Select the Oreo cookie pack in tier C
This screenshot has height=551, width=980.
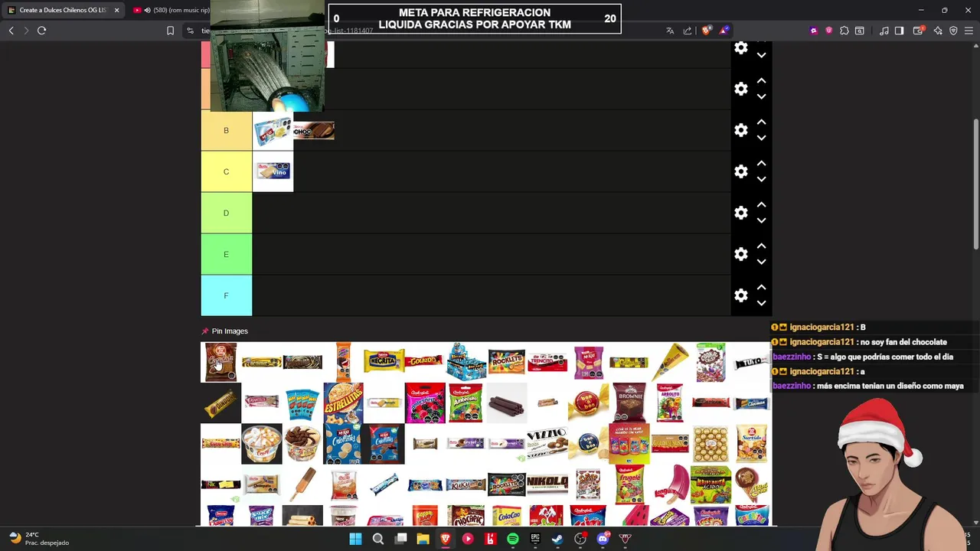[273, 171]
